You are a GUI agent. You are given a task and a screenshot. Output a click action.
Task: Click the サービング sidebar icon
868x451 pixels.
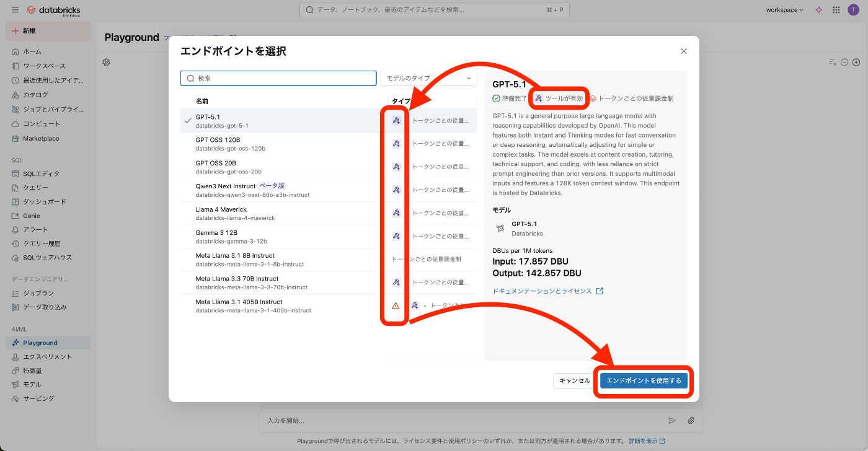[15, 398]
